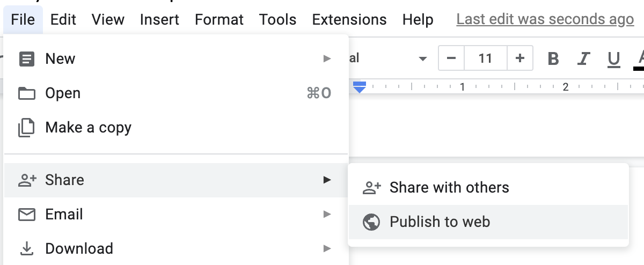Screen dimensions: 644x265
Task: Click the Download arrow icon
Action: pos(27,249)
